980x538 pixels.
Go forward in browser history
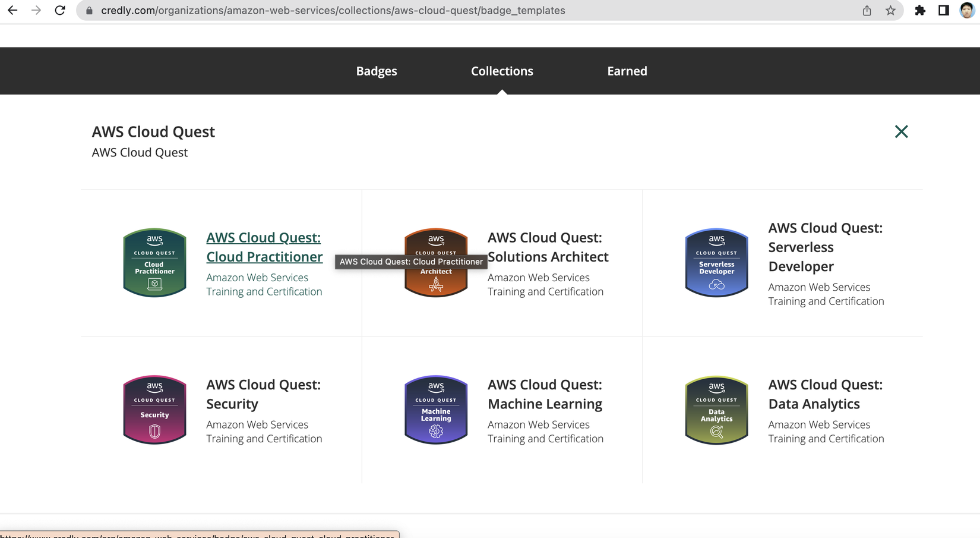tap(36, 10)
